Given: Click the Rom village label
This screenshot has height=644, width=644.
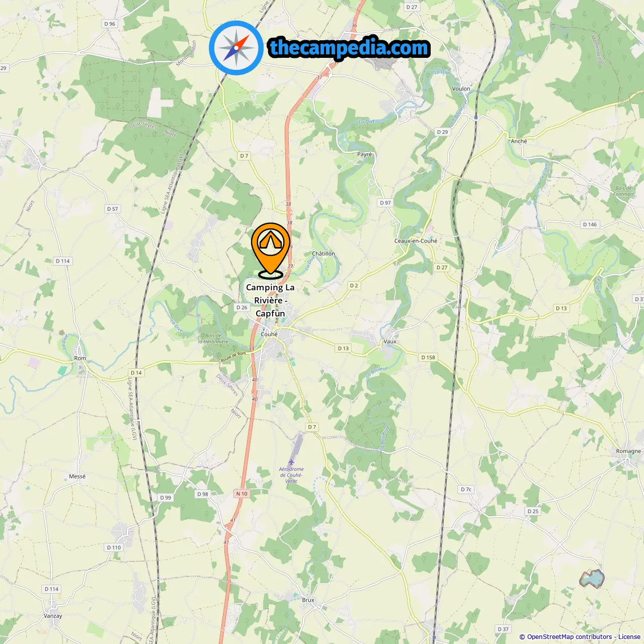Looking at the screenshot, I should (x=80, y=358).
